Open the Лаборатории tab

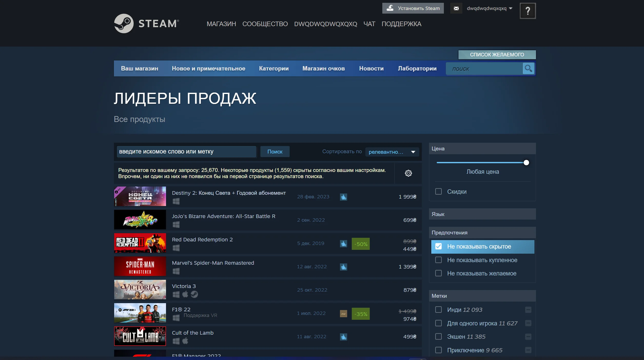(417, 68)
